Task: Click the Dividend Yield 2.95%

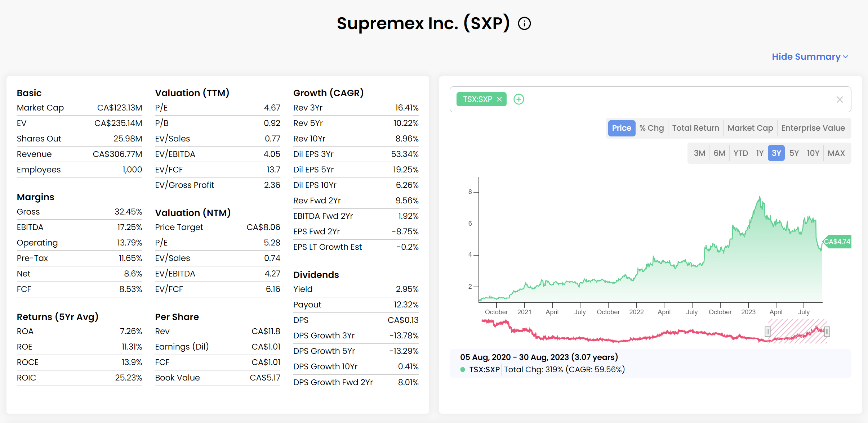Action: (x=407, y=289)
